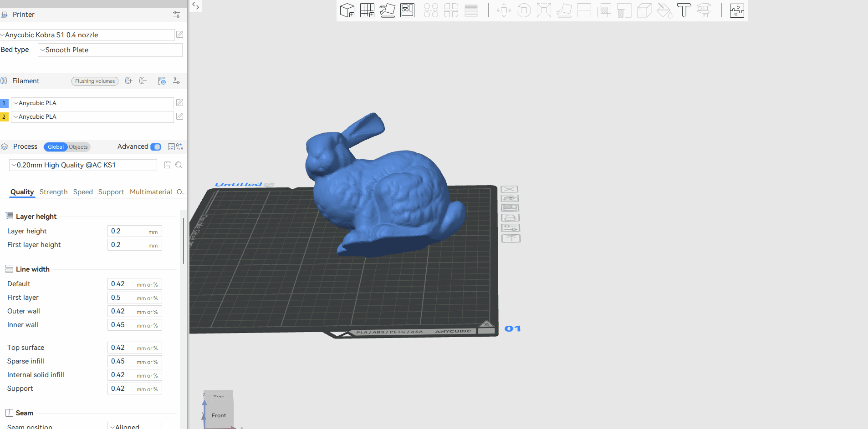
Task: Open the Seam position Aligned dropdown
Action: pyautogui.click(x=135, y=426)
